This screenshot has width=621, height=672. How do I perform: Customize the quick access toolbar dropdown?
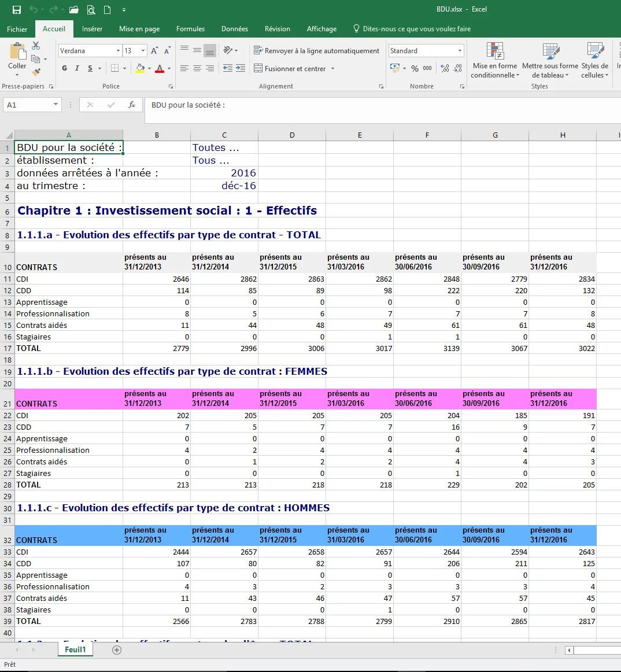click(124, 9)
